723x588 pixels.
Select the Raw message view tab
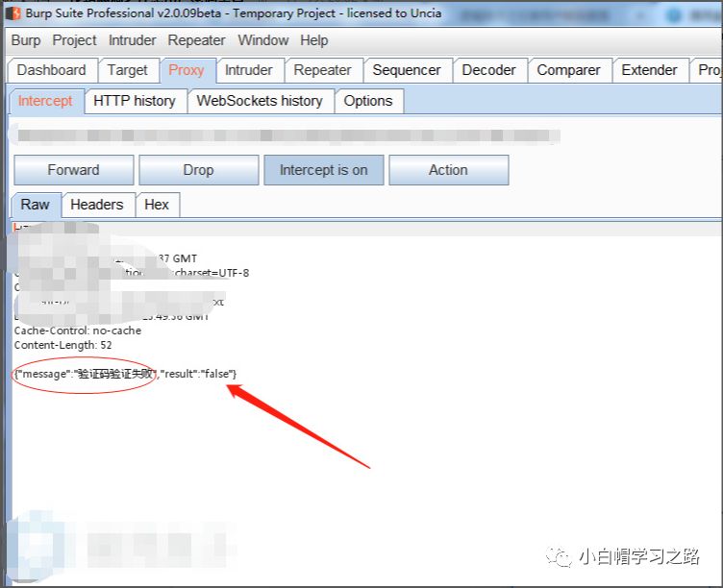point(36,205)
